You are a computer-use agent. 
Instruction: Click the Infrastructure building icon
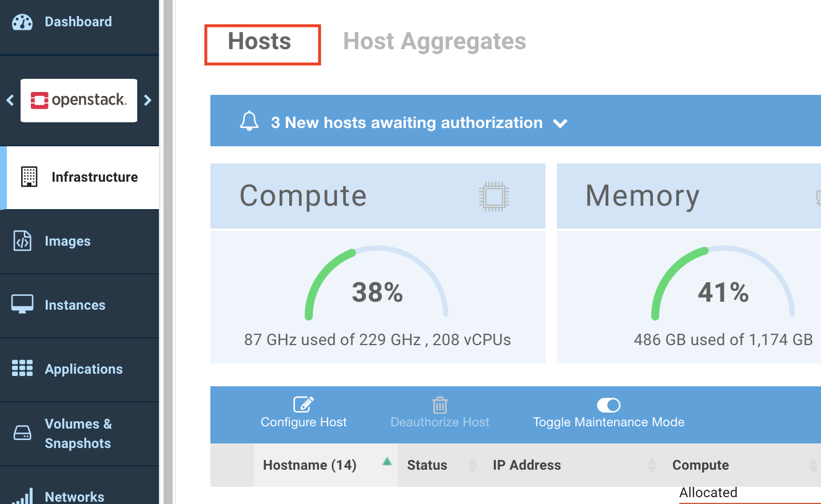(x=29, y=177)
